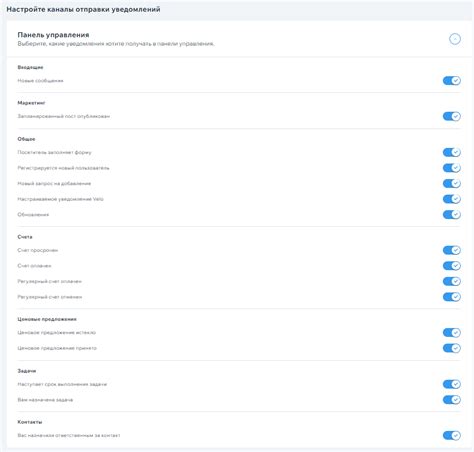Viewport: 474px width, 452px height.
Task: Turn off Ценовое предложение принято switch
Action: (452, 348)
